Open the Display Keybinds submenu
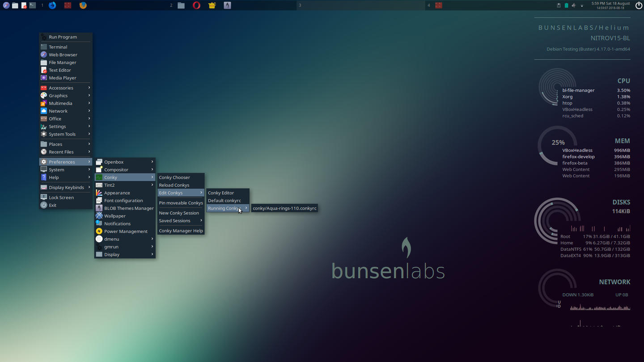The image size is (644, 362). 66,188
